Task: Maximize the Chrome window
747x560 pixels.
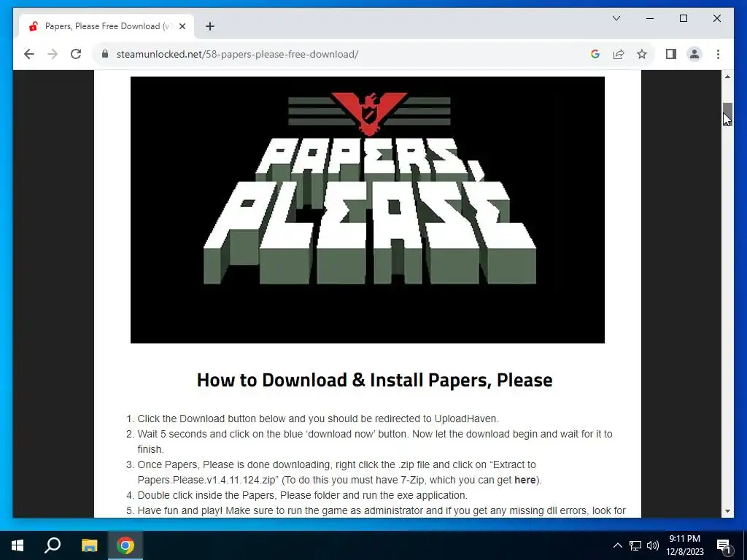Action: coord(683,18)
